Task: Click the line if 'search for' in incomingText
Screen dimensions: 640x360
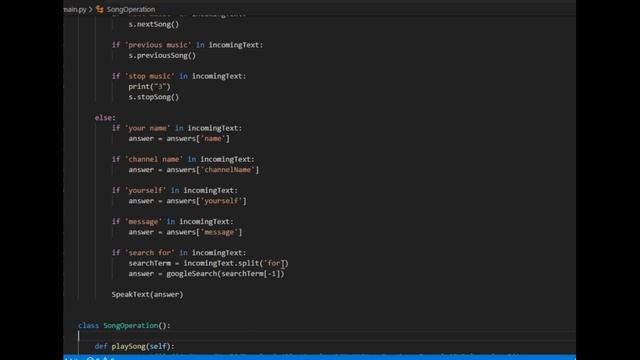Action: point(179,253)
